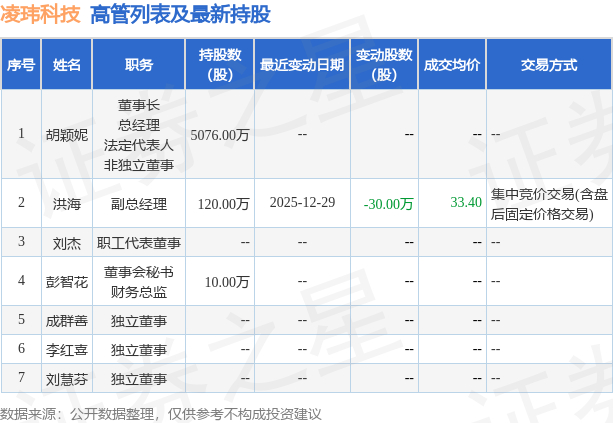613x423 pixels.
Task: Click row number 2
Action: point(22,202)
